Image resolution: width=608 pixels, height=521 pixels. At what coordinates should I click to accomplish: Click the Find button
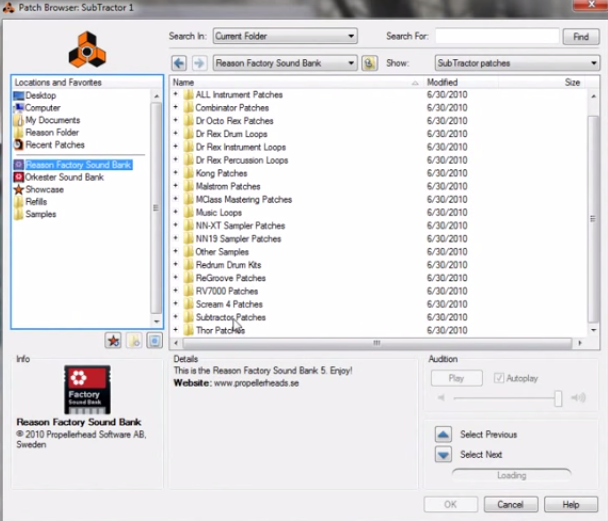coord(581,36)
